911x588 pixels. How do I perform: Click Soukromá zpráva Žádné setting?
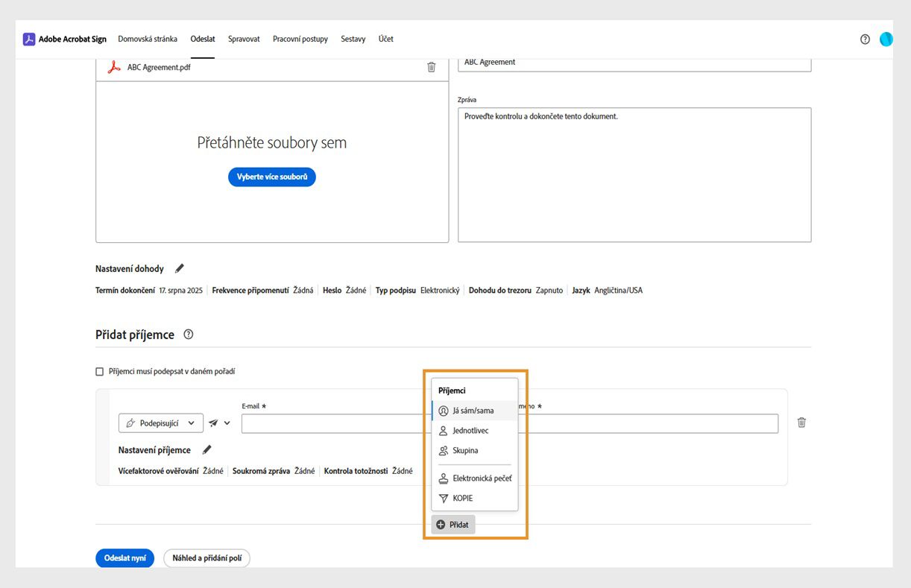[x=274, y=471]
